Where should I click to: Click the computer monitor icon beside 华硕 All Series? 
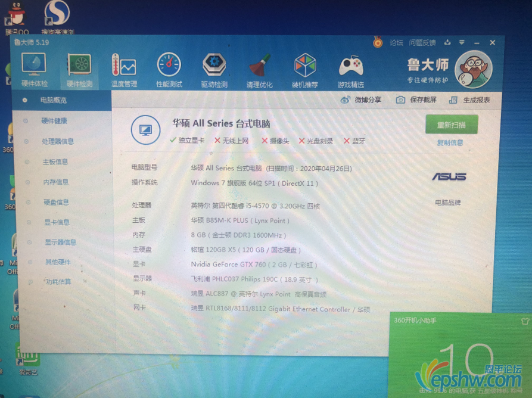tap(145, 130)
